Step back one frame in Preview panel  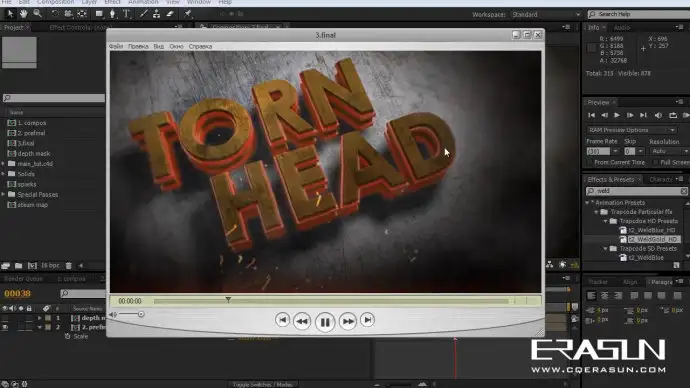[604, 115]
